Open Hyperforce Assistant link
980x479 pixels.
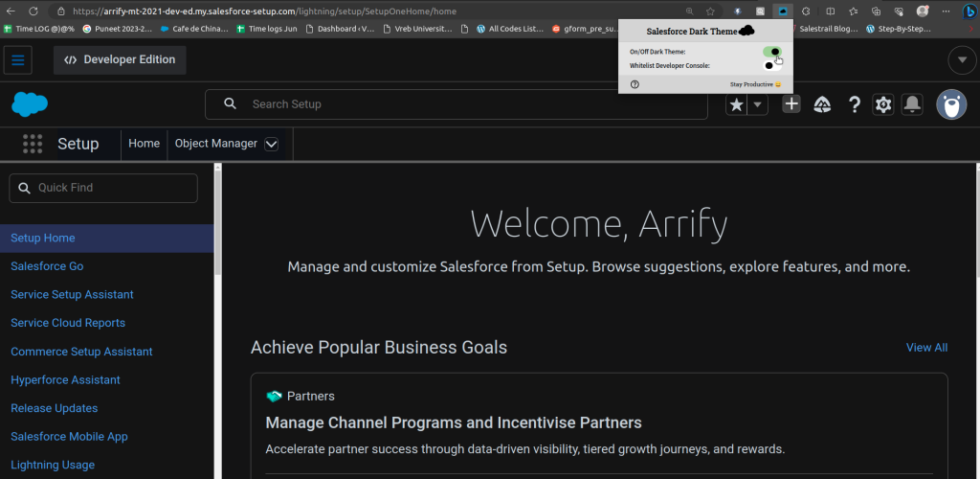coord(66,380)
